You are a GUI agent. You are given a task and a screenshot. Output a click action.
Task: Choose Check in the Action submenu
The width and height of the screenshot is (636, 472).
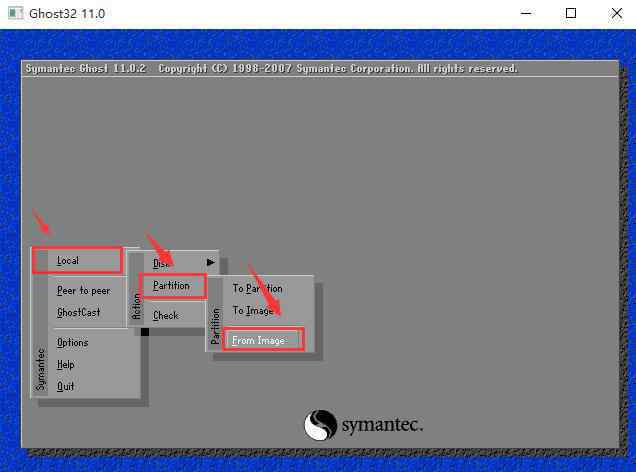(x=165, y=315)
